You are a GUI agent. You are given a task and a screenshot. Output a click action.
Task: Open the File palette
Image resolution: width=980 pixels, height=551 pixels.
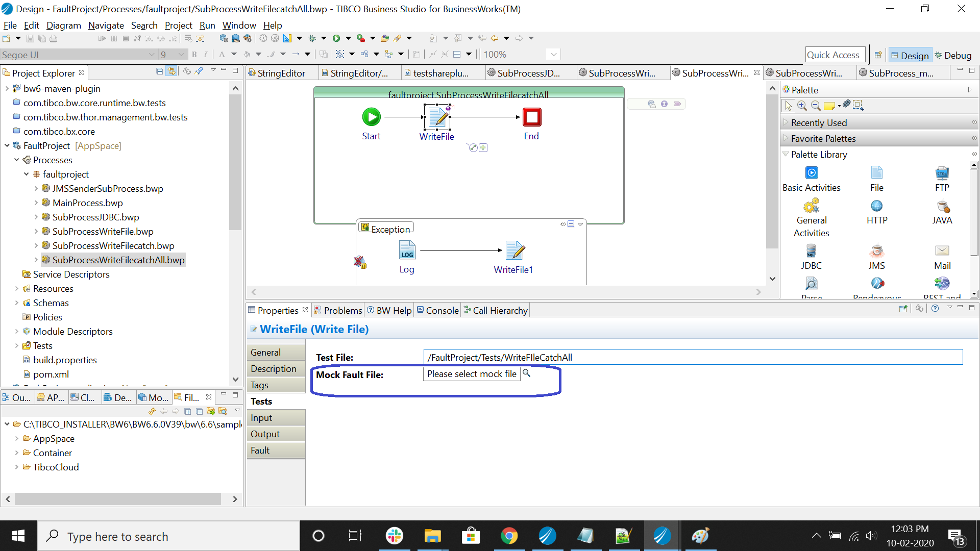pyautogui.click(x=876, y=179)
